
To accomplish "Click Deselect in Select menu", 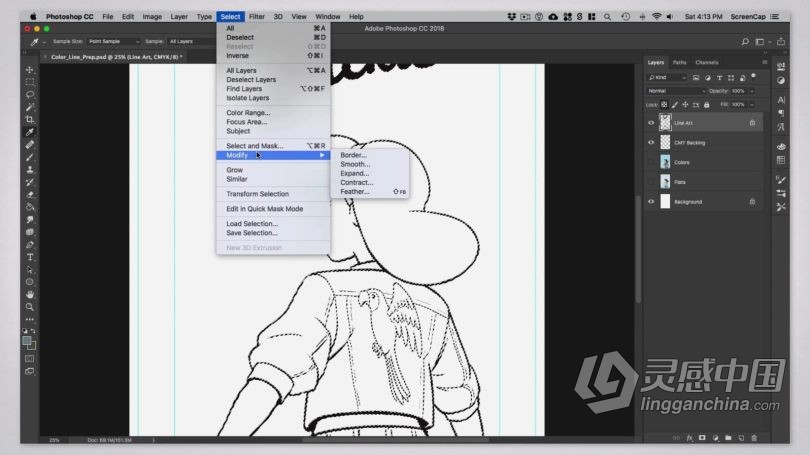I will [x=273, y=37].
